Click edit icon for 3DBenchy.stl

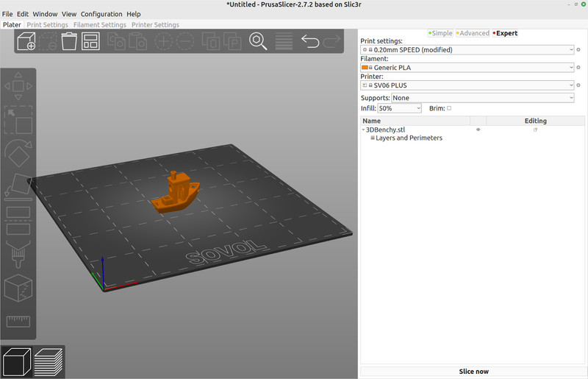coord(535,130)
